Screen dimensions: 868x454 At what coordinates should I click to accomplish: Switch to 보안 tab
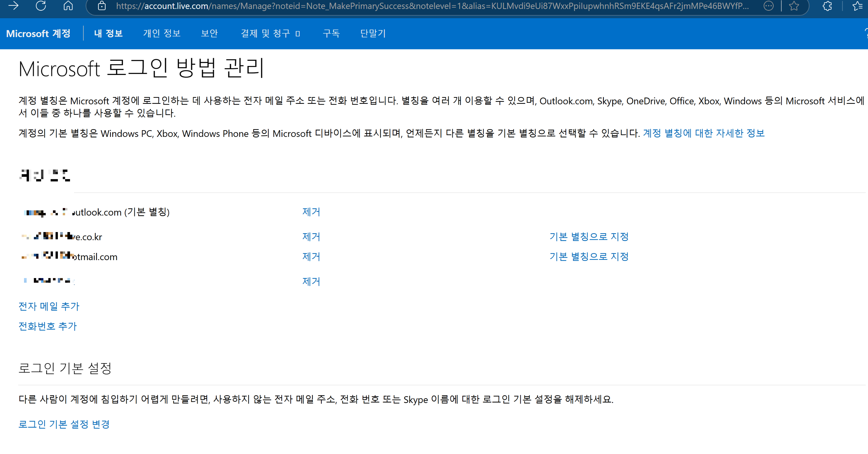click(209, 33)
